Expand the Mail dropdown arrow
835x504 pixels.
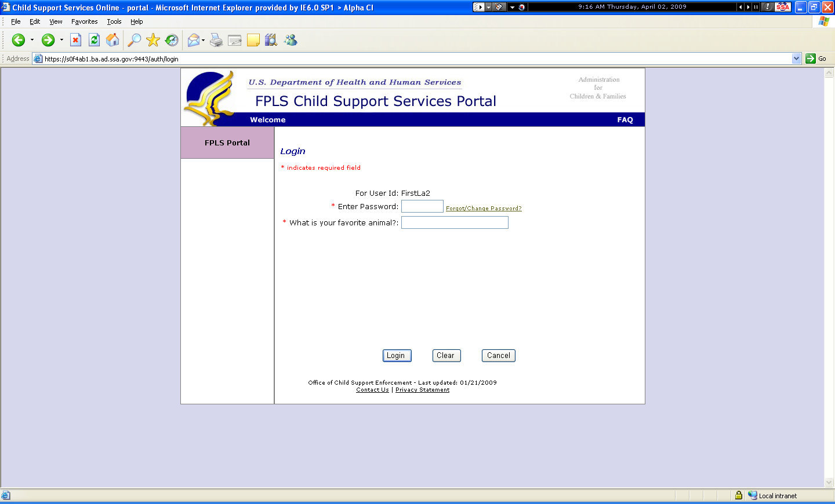203,40
